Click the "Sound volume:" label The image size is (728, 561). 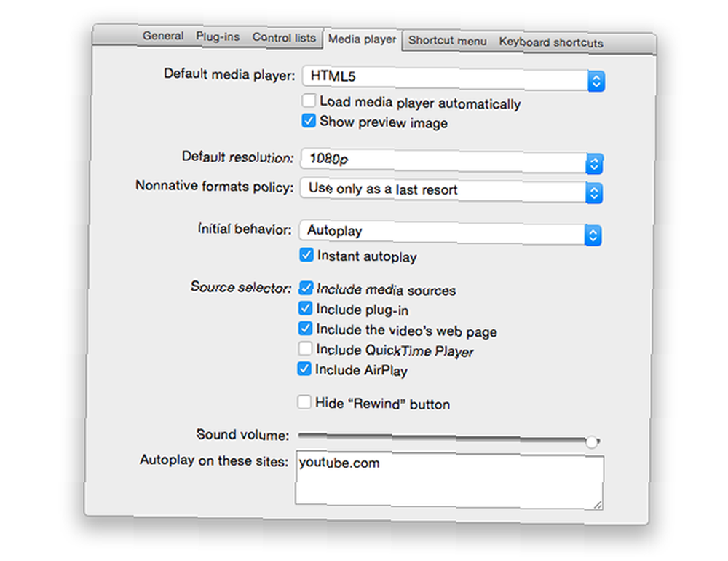point(242,434)
